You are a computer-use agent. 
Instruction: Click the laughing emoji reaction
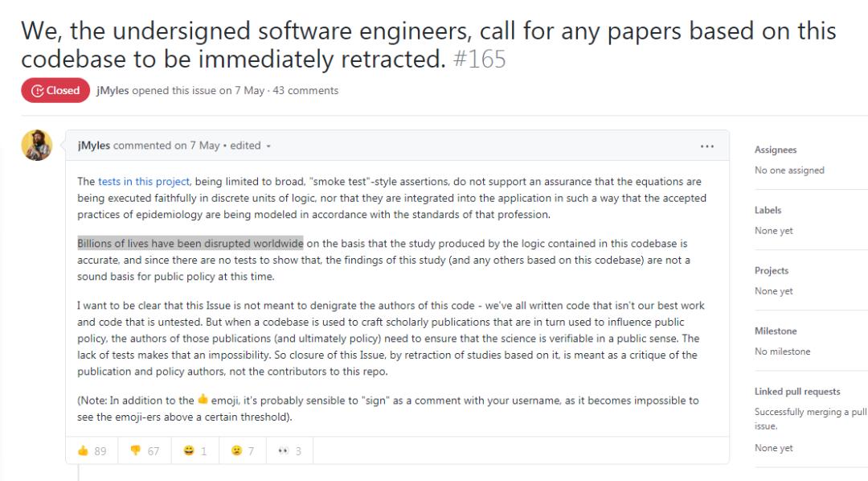tap(194, 450)
